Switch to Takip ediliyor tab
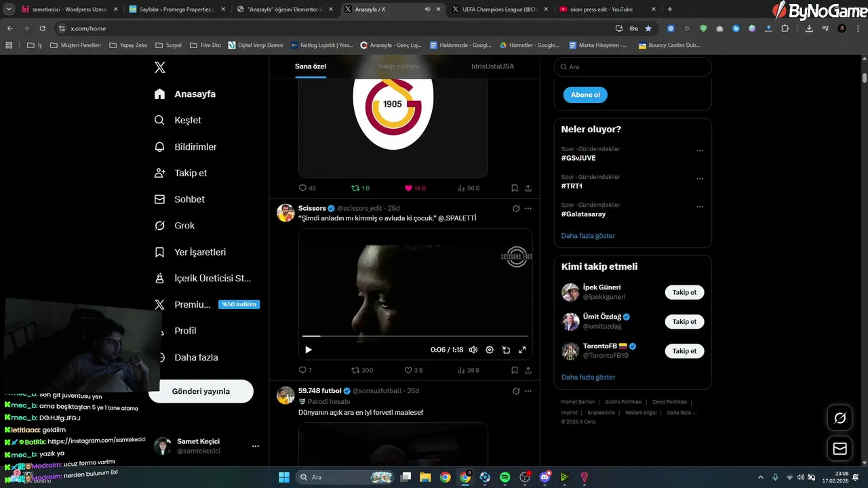868x488 pixels. point(399,66)
